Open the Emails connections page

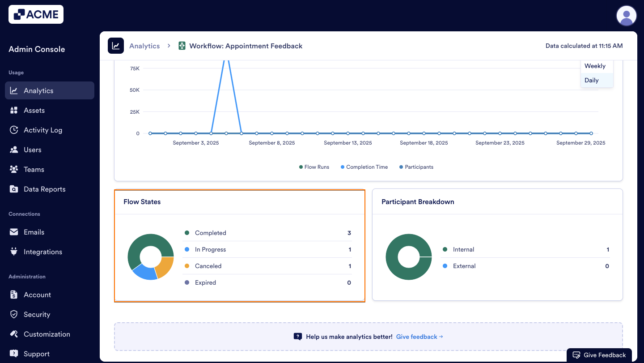[15, 232]
